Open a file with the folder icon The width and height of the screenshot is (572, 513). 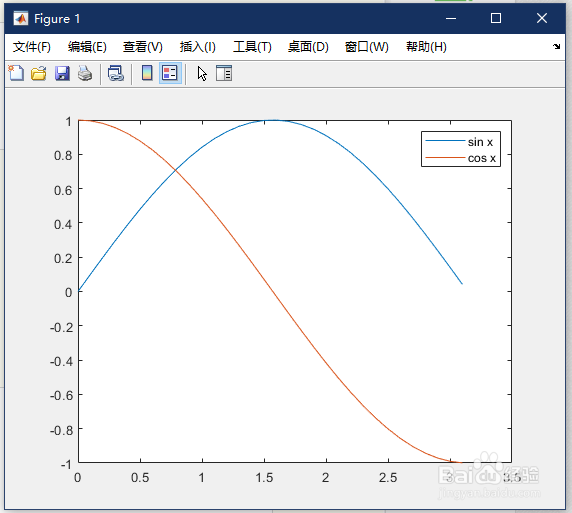tap(39, 73)
